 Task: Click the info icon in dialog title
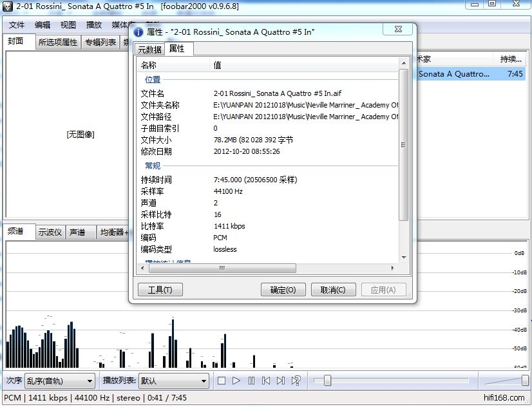click(x=139, y=32)
